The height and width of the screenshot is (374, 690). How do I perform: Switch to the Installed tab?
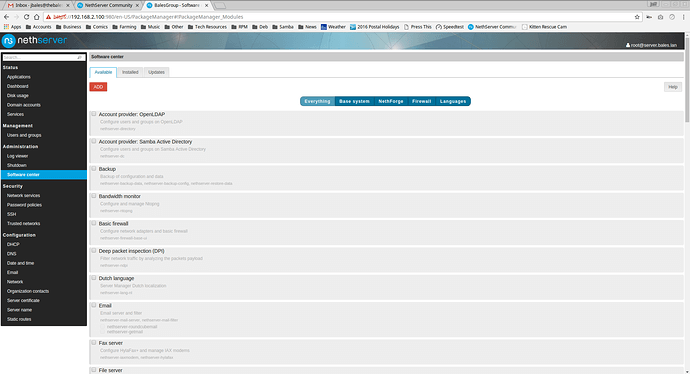pyautogui.click(x=130, y=72)
